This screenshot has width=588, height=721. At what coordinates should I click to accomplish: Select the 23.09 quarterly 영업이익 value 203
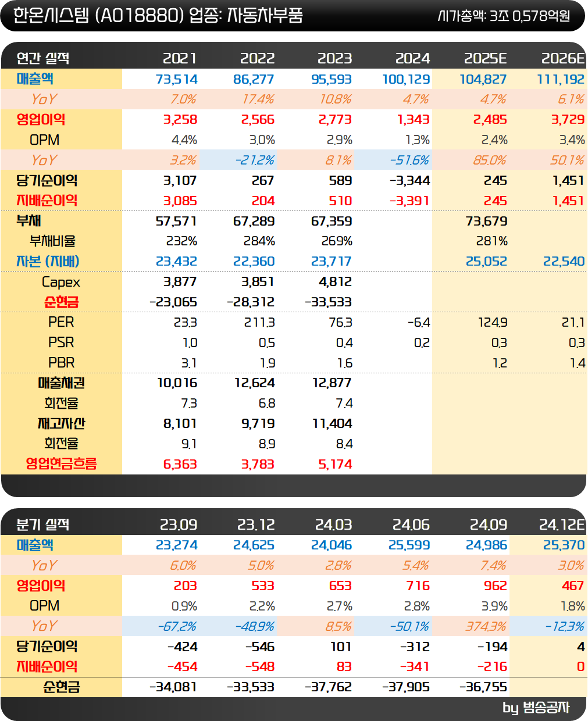coord(186,586)
